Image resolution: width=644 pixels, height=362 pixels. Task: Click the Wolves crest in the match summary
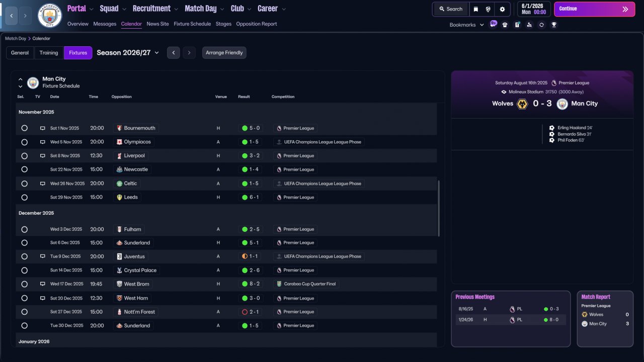coord(522,104)
